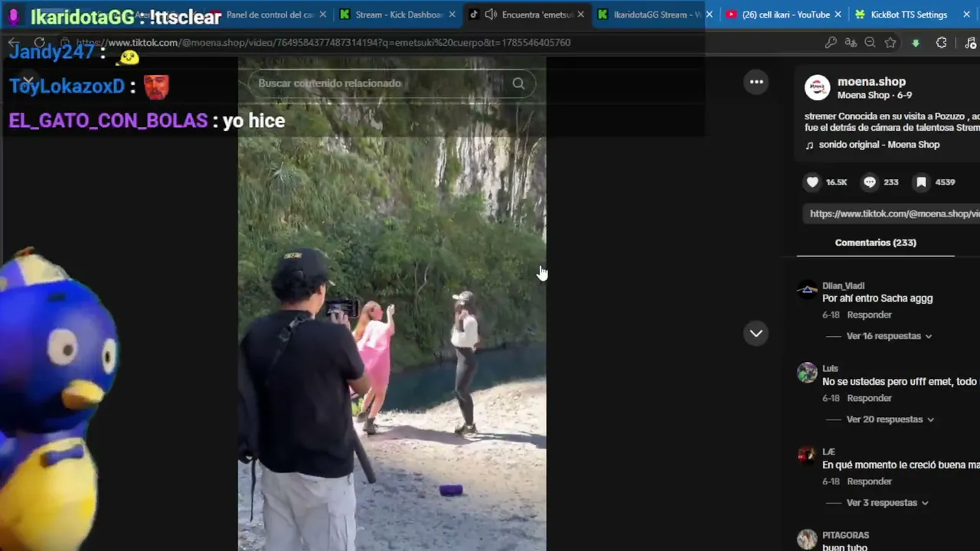Viewport: 980px width, 551px height.
Task: Click the Buscar contenido relacionado search field
Action: (x=390, y=83)
